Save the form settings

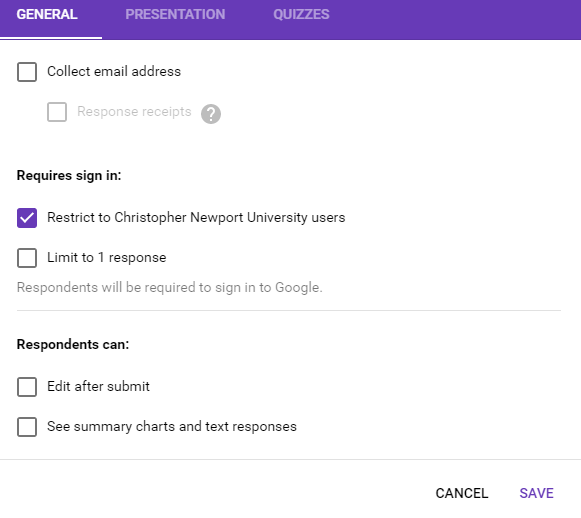pos(536,494)
